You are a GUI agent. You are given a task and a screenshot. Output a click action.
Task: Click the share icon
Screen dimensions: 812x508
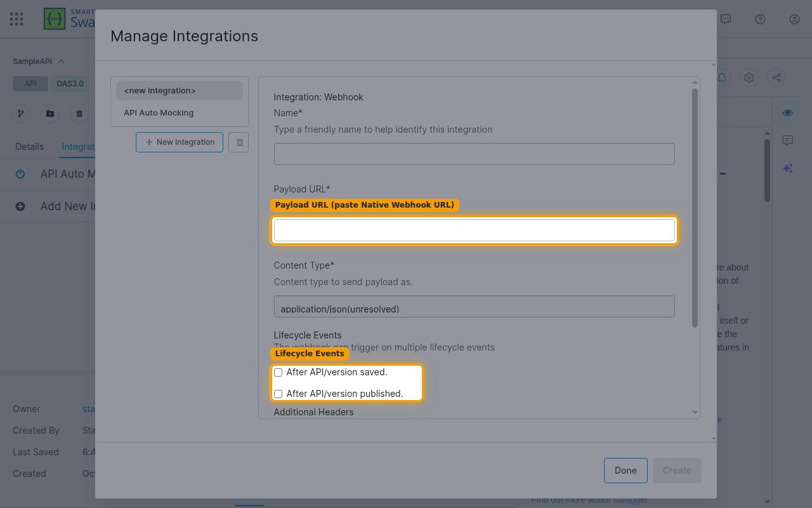776,77
